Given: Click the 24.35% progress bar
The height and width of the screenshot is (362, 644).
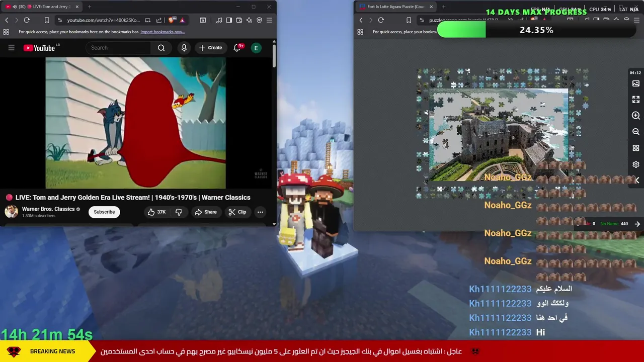Looking at the screenshot, I should [x=536, y=30].
